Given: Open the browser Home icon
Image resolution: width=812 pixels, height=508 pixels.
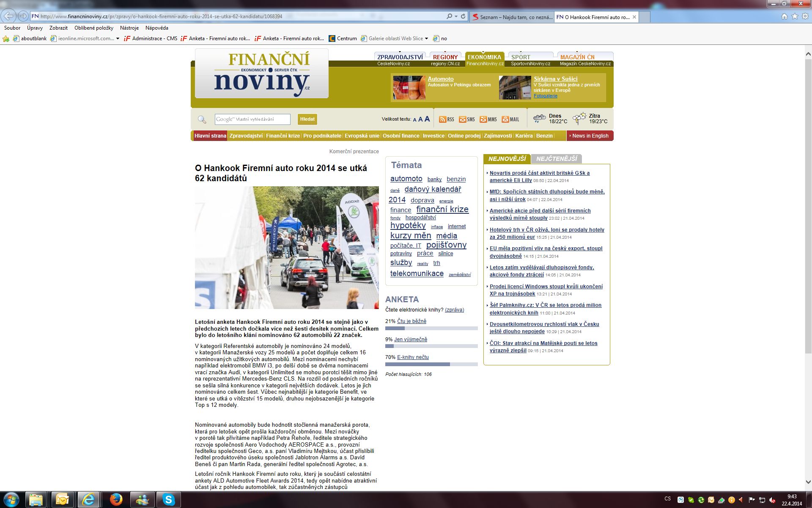Looking at the screenshot, I should (785, 17).
